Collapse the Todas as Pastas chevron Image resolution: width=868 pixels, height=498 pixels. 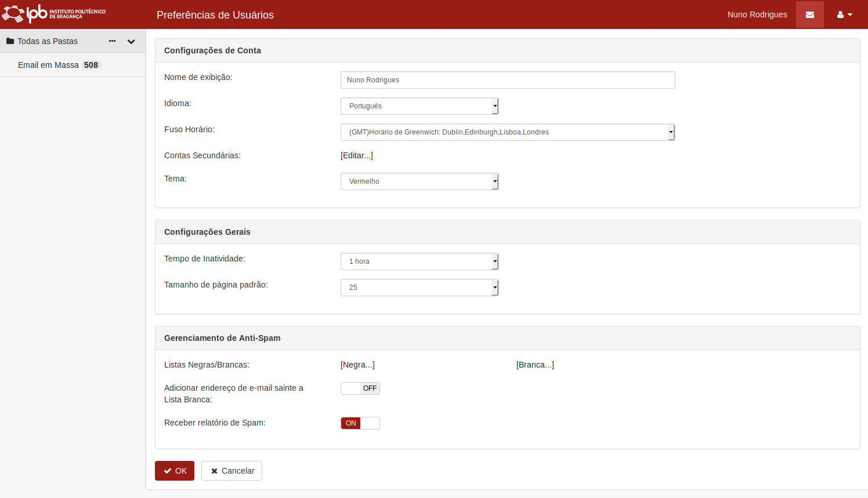coord(131,42)
